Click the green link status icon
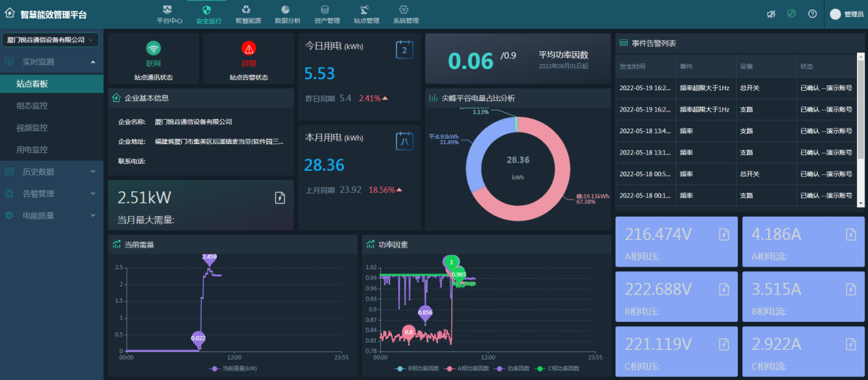 (791, 14)
